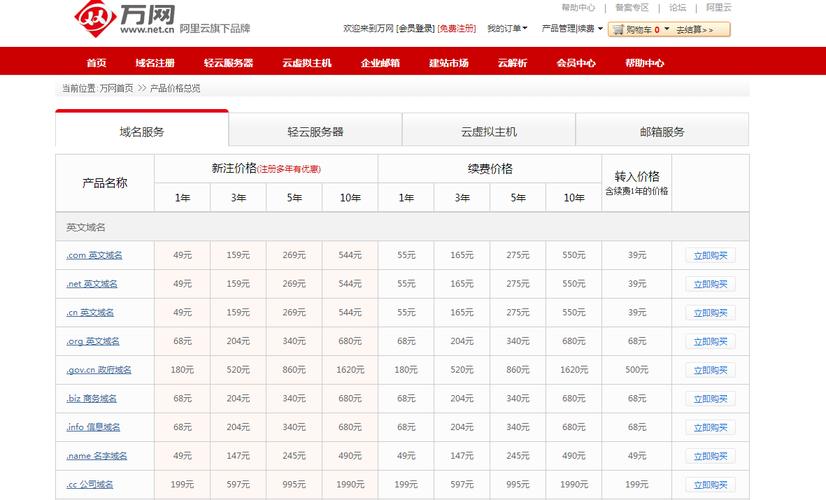
Task: Open 帮助中心 in red navigation bar
Action: tap(645, 63)
